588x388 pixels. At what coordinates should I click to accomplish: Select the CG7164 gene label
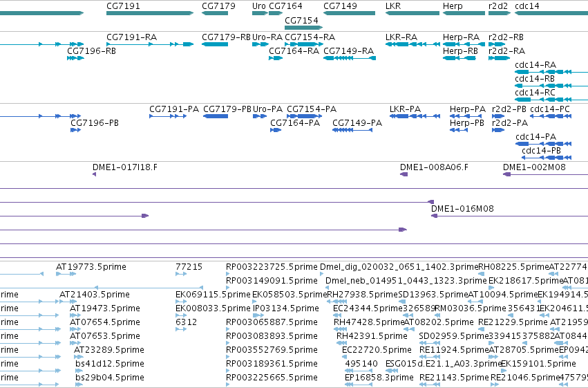point(285,6)
